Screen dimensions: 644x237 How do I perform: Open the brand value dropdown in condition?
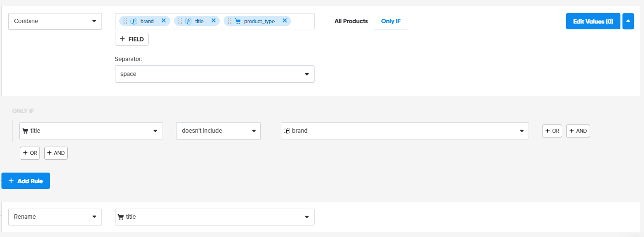point(404,131)
